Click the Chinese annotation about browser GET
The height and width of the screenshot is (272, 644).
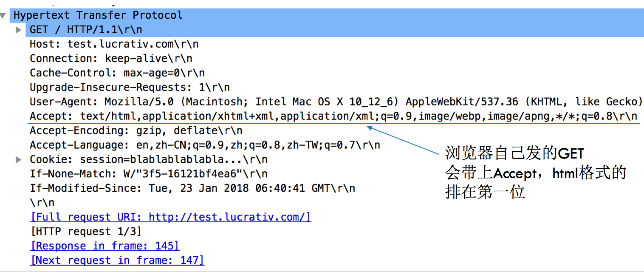[536, 173]
